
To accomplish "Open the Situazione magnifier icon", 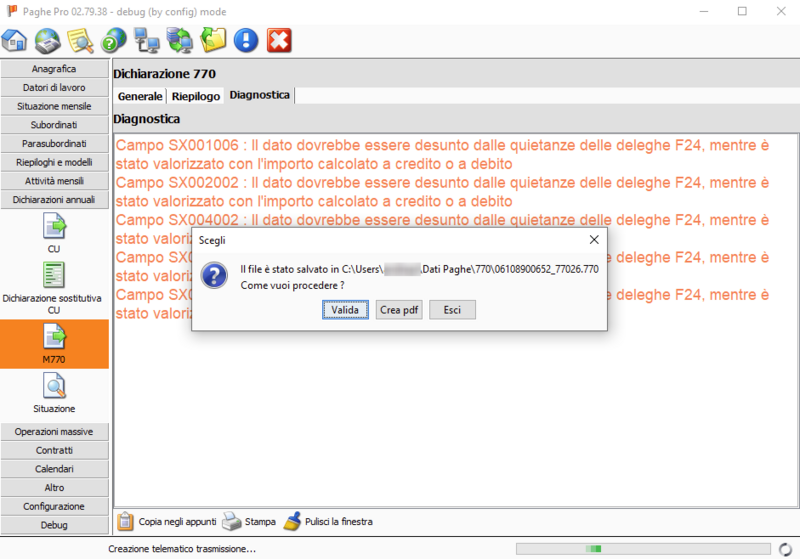I will (x=54, y=386).
